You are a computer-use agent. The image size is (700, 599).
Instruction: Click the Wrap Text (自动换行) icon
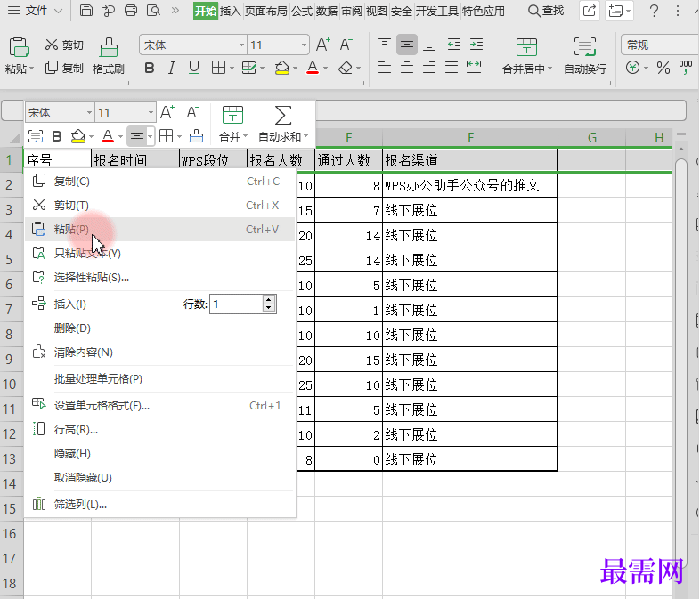584,48
